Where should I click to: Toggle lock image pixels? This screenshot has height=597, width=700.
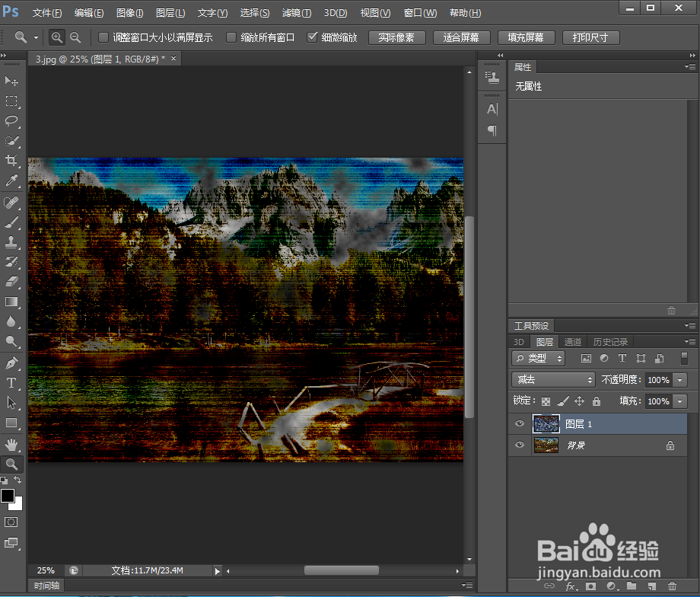pyautogui.click(x=563, y=401)
